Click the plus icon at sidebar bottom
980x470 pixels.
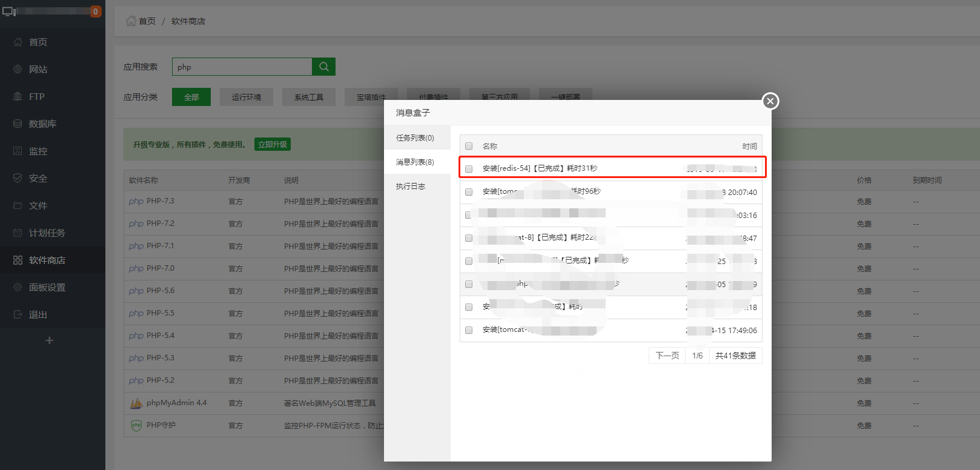50,340
